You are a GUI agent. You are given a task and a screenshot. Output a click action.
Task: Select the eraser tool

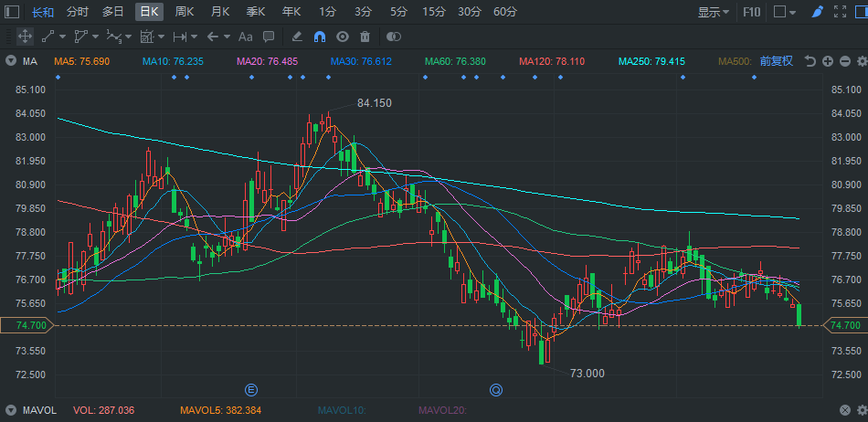coord(297,37)
